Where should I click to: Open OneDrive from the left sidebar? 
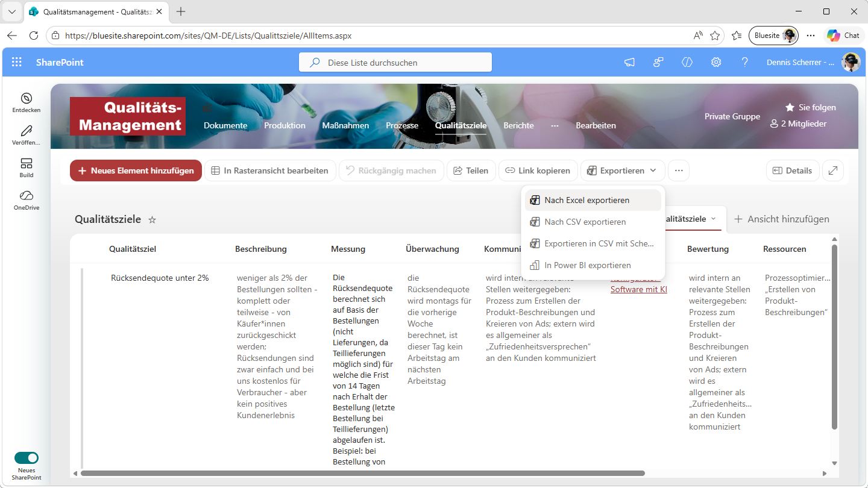tap(26, 196)
